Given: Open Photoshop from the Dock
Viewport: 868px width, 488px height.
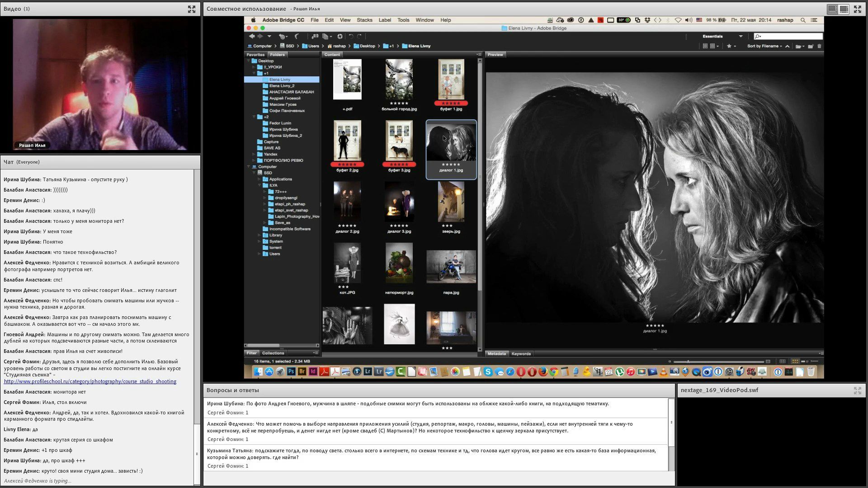Looking at the screenshot, I should click(x=291, y=372).
